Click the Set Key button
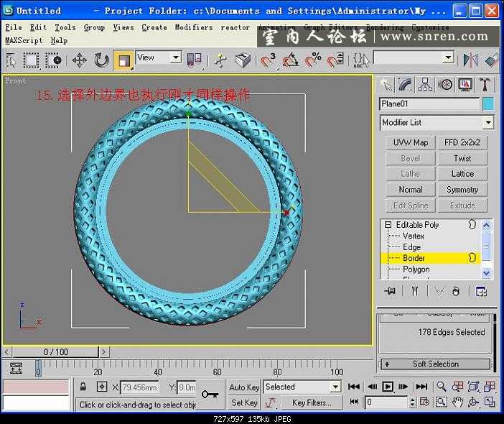The image size is (504, 424). click(244, 402)
